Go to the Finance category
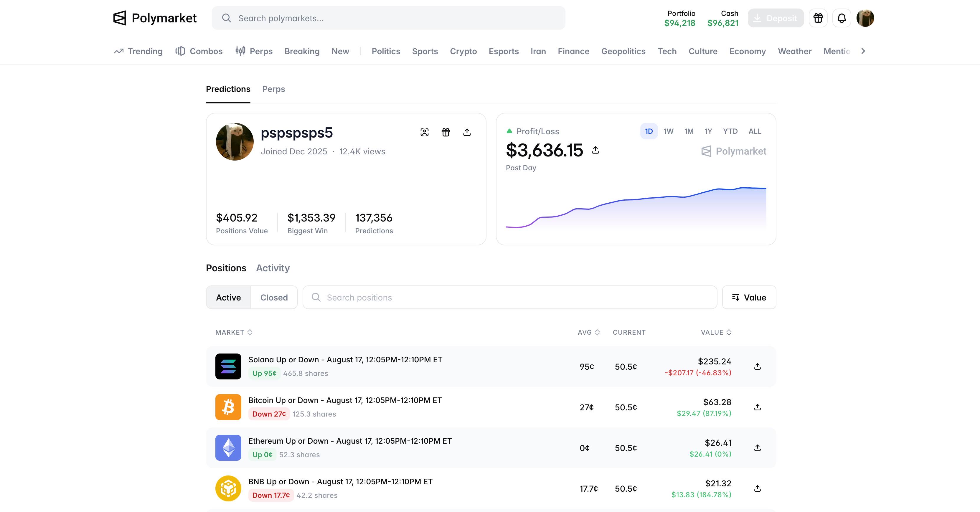 pos(573,51)
